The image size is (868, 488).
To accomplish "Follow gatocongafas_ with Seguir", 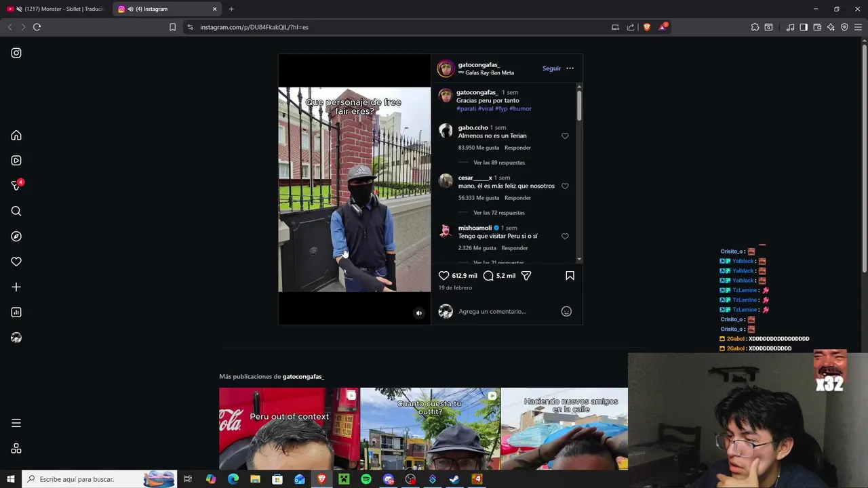I will tap(551, 68).
